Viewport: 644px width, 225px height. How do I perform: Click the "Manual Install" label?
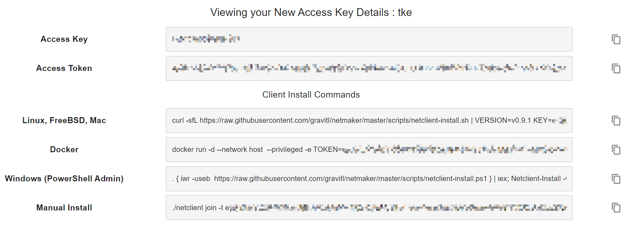64,208
